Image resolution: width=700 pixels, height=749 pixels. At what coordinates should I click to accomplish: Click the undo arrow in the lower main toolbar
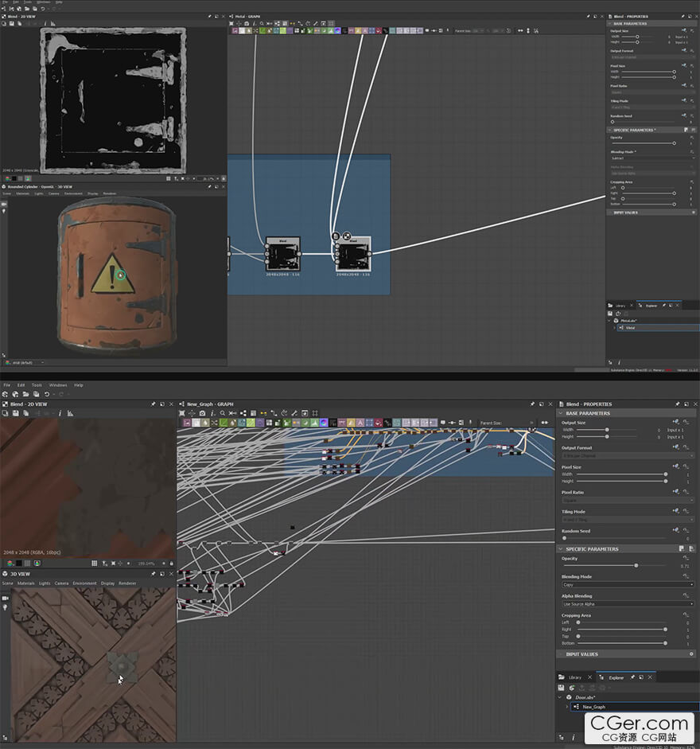point(47,394)
